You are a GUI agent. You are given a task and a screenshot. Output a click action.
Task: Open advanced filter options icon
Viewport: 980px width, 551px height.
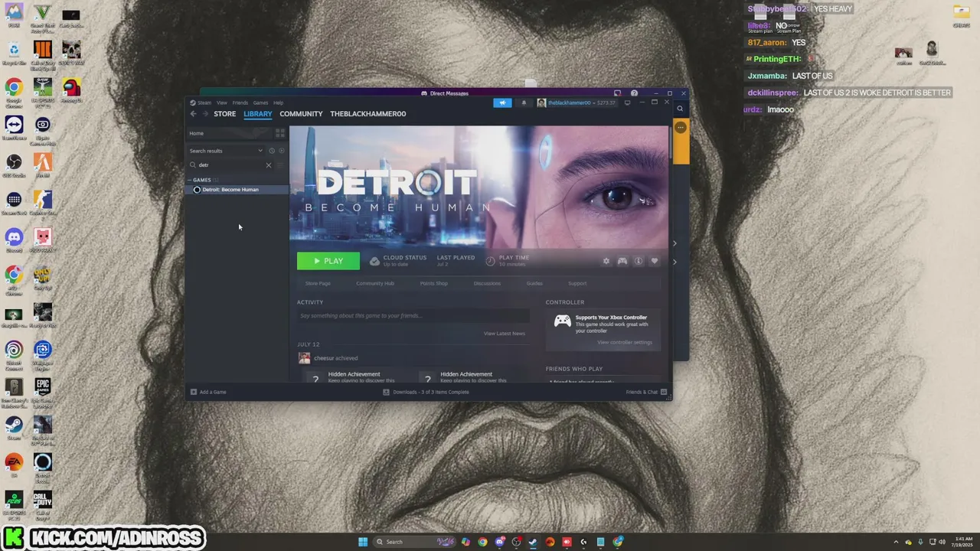coord(280,165)
